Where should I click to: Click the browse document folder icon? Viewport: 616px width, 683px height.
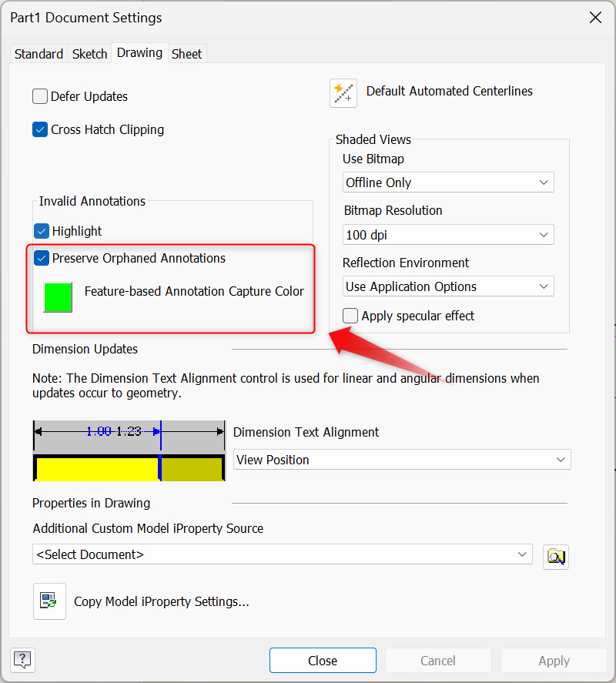pos(556,557)
